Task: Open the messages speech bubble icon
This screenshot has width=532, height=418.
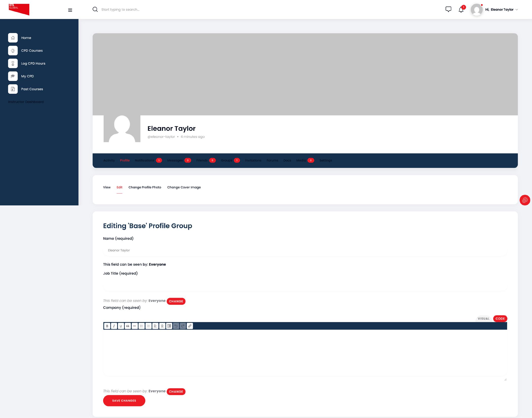Action: [448, 9]
